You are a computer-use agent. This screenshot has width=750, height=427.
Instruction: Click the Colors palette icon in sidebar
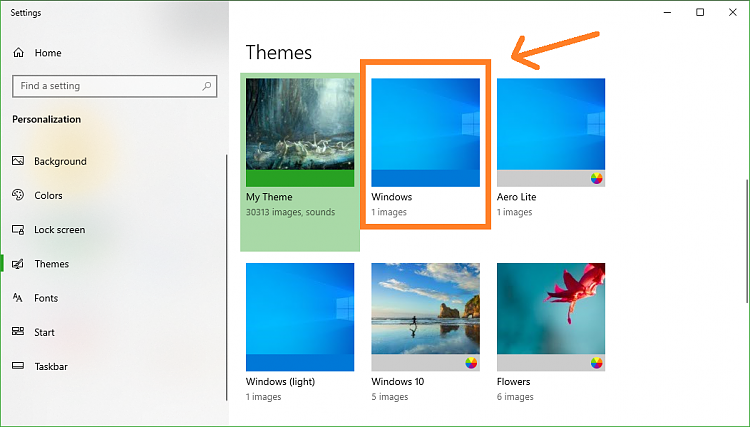(18, 195)
